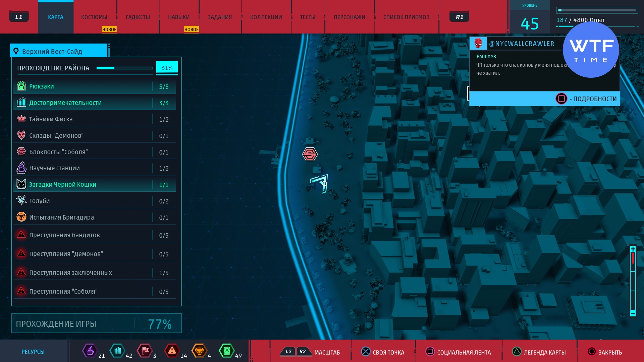This screenshot has width=644, height=362.
Task: Click the pigeons bird icon
Action: [x=21, y=200]
